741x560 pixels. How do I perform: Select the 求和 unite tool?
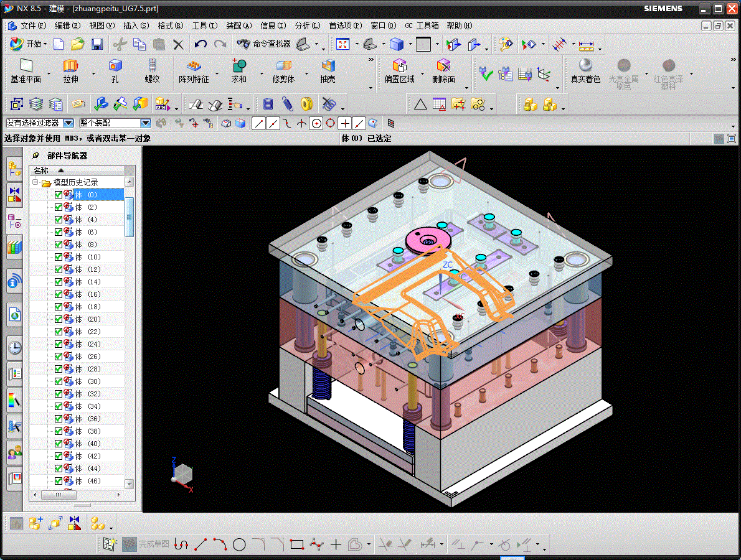238,71
